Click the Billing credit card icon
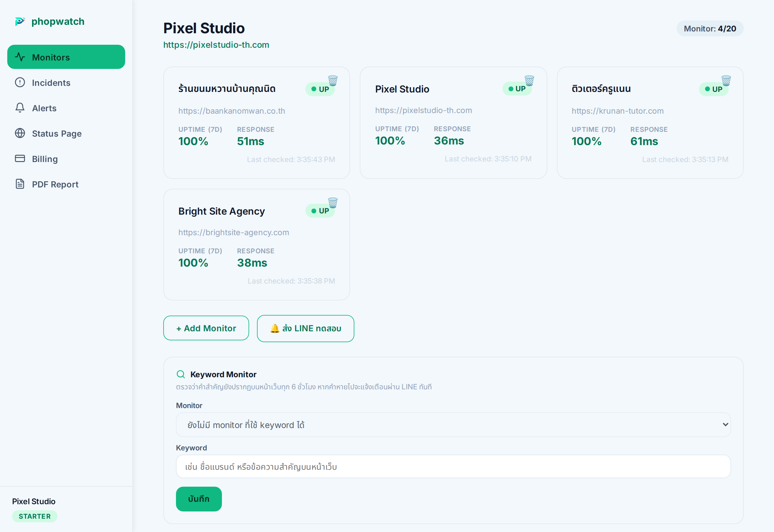774x532 pixels. [20, 158]
